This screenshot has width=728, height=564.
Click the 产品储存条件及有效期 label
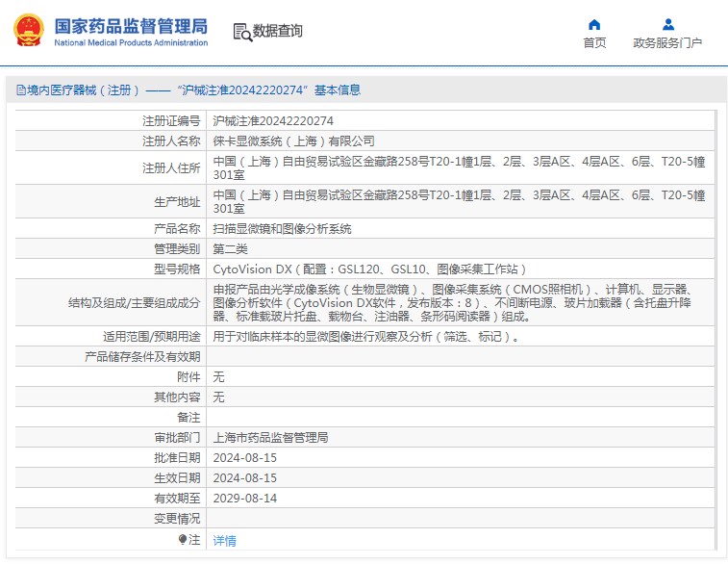[142, 357]
